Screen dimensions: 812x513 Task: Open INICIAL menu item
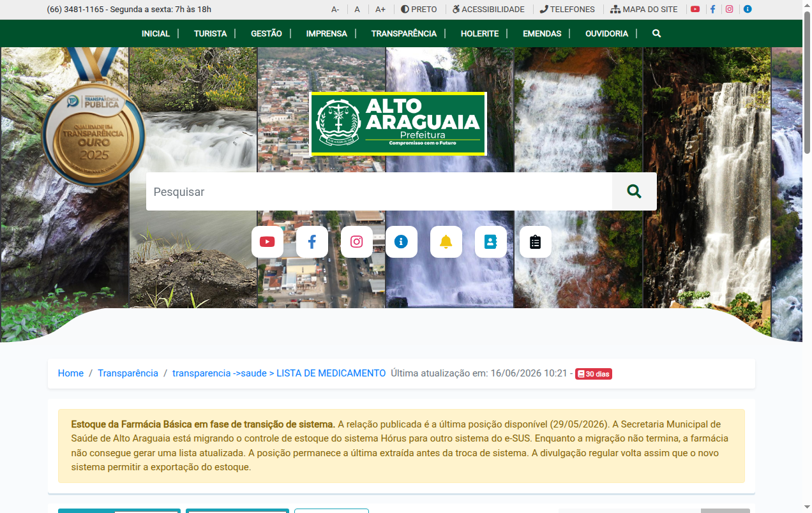[156, 33]
